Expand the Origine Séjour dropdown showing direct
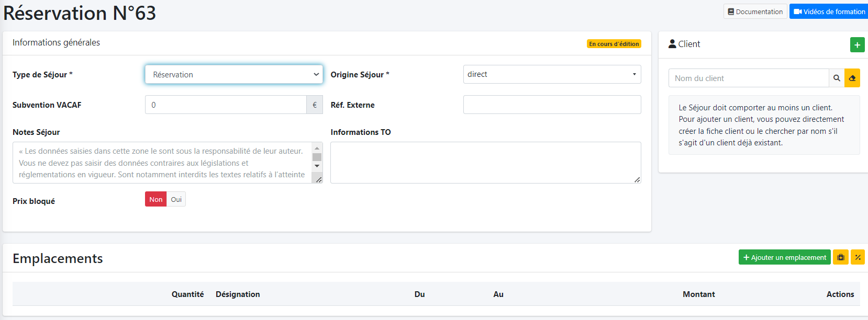 tap(552, 74)
